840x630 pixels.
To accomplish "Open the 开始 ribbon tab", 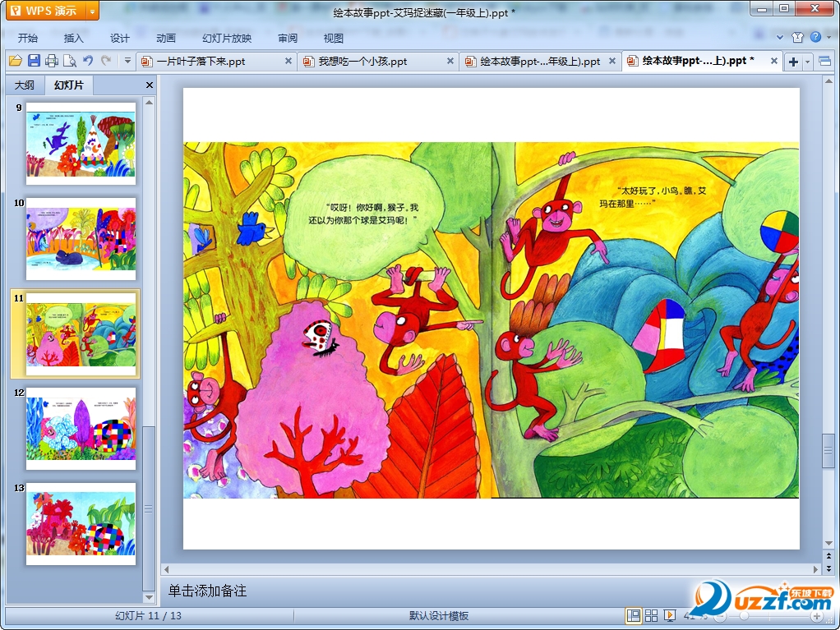I will [27, 38].
